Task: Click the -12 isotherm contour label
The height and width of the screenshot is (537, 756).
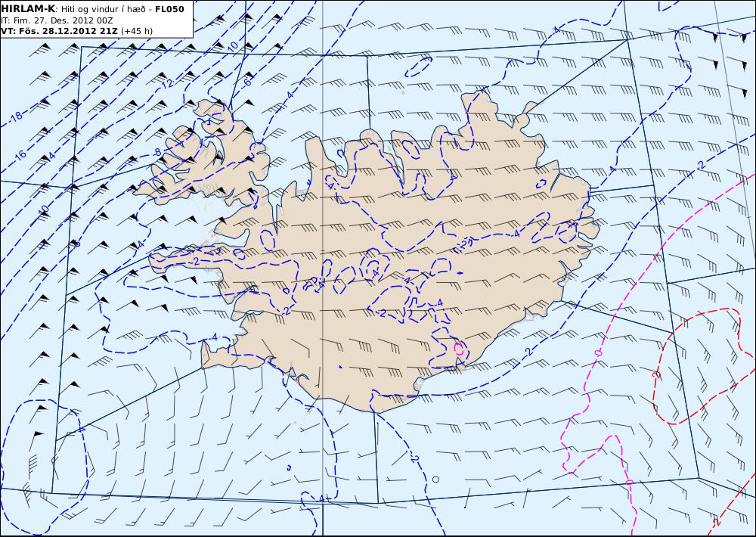Action: point(167,83)
